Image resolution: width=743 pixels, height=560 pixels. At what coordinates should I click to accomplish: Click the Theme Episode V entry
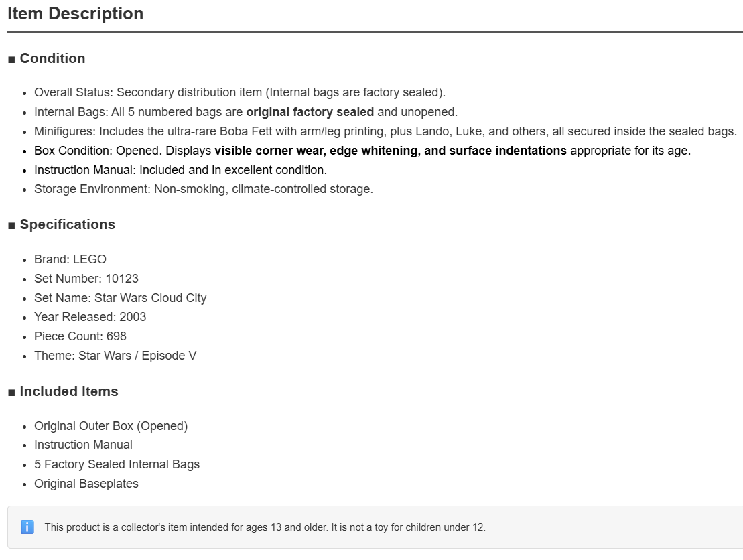(x=115, y=356)
